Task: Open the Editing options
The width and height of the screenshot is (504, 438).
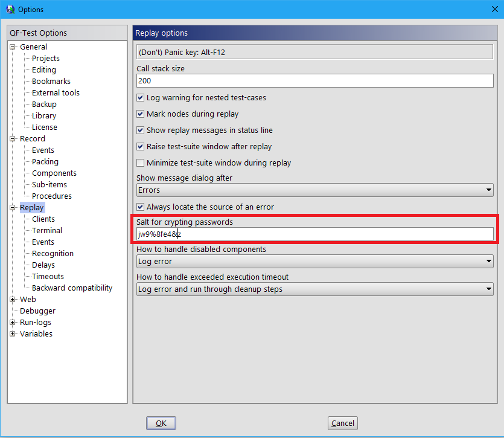Action: [44, 70]
